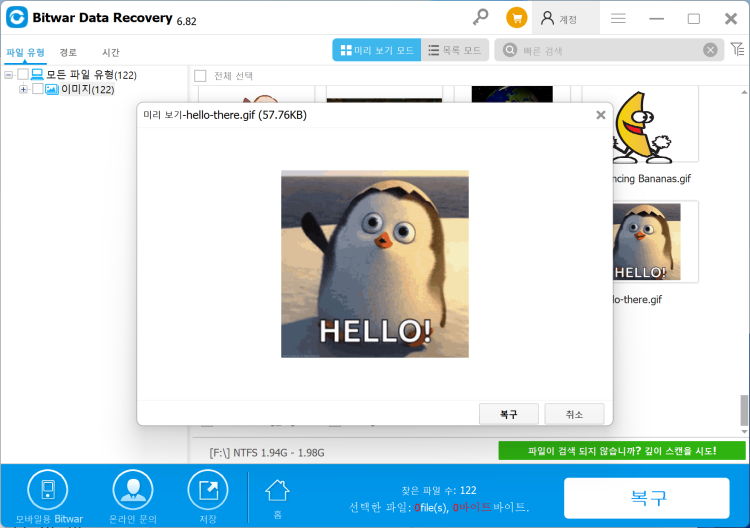Select the 이미지(122) tree item
750x528 pixels.
pyautogui.click(x=88, y=89)
